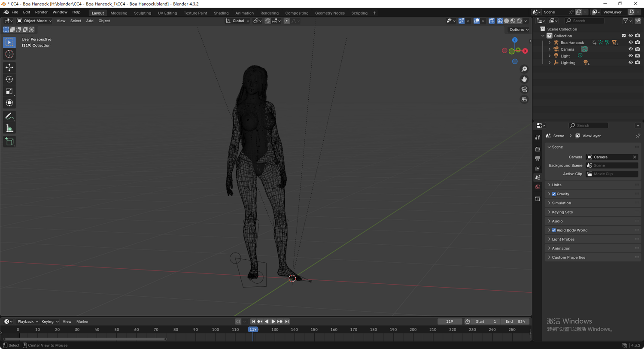The width and height of the screenshot is (644, 349).
Task: Expand the Lighting item in outliner
Action: [x=550, y=63]
